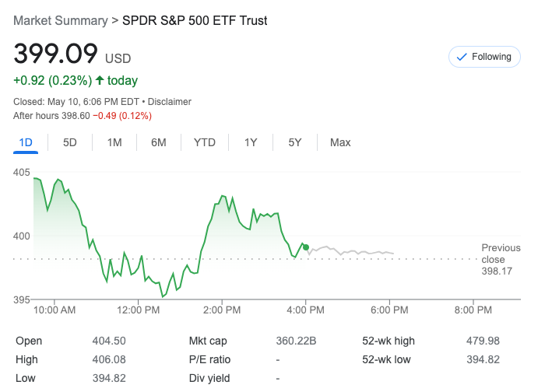The width and height of the screenshot is (538, 392).
Task: Show the Max time range
Action: 340,142
